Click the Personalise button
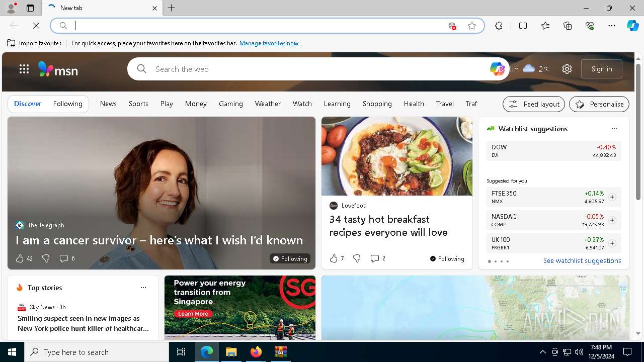Viewport: 644px width, 362px height. click(x=599, y=104)
